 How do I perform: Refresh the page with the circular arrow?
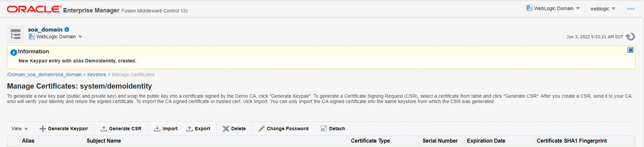(x=630, y=36)
